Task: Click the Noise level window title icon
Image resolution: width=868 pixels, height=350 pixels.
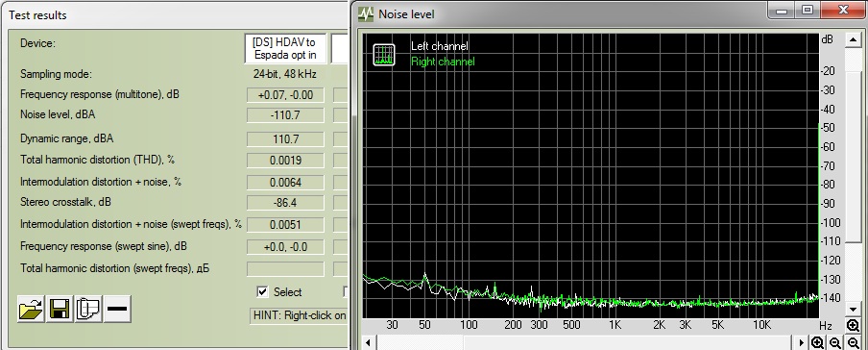Action: 366,13
